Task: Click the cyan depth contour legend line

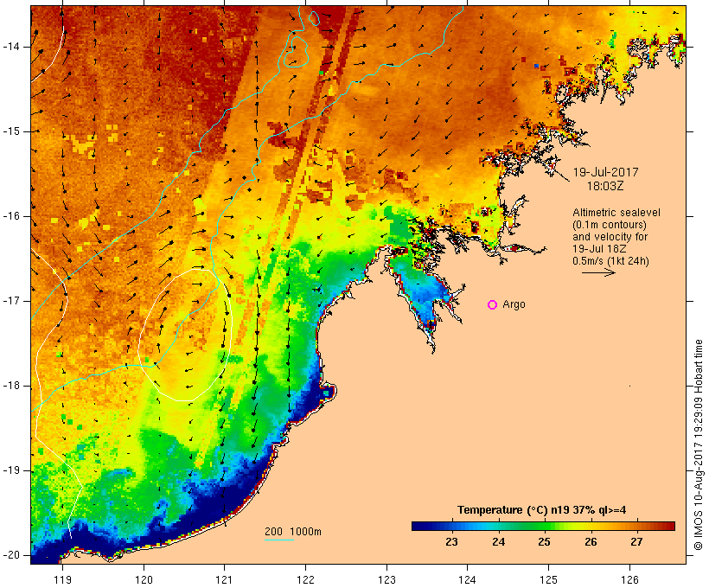Action: [279, 540]
